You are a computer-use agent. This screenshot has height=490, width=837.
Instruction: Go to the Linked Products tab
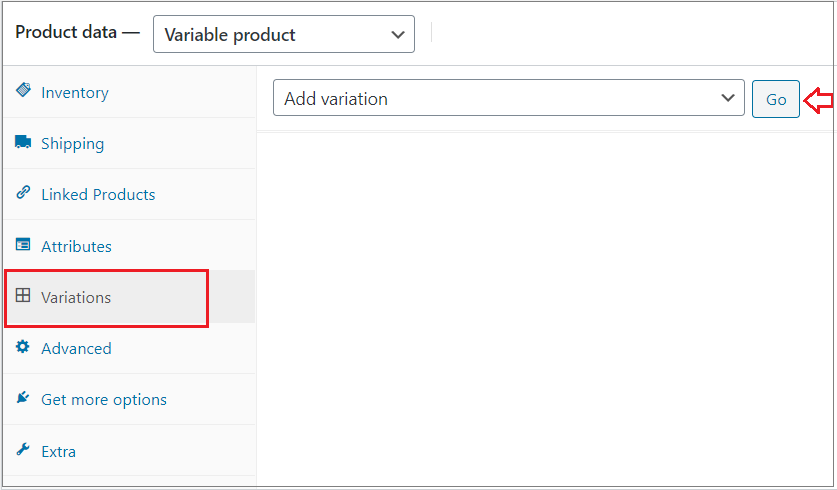click(x=98, y=195)
